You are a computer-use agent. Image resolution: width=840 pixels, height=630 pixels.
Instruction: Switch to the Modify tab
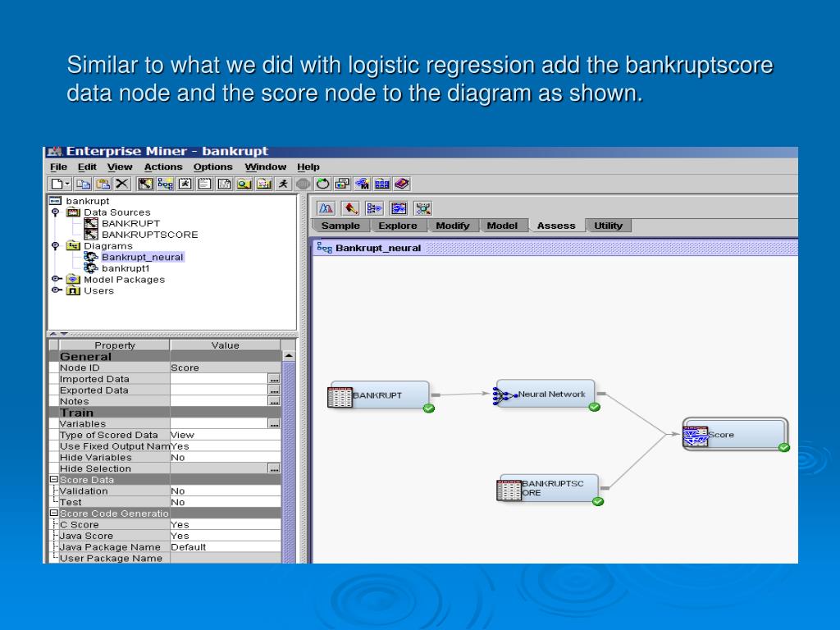(452, 226)
